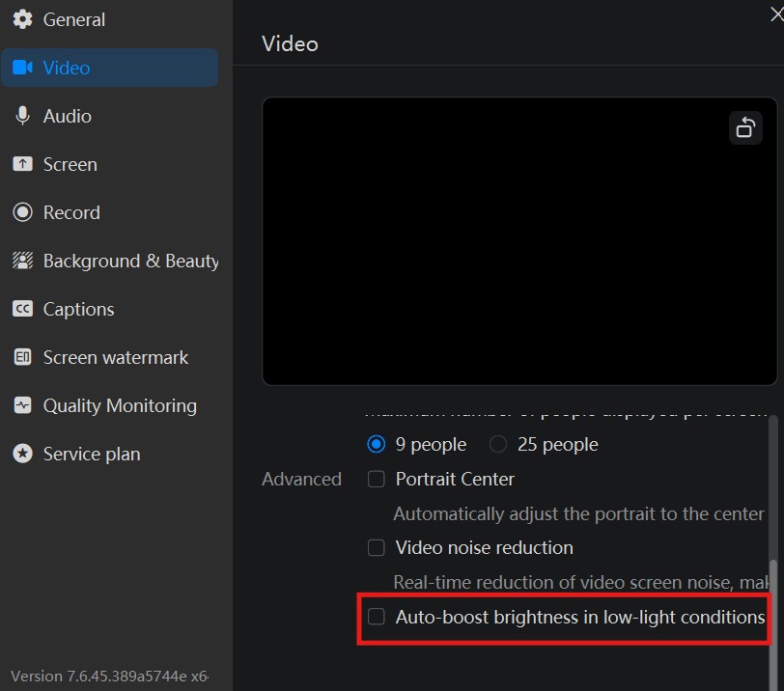This screenshot has width=784, height=691.
Task: Click the General gear icon
Action: pos(22,19)
